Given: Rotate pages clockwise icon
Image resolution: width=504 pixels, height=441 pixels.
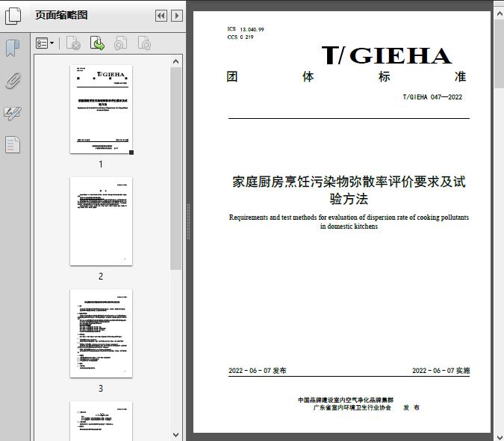Looking at the screenshot, I should [x=144, y=43].
